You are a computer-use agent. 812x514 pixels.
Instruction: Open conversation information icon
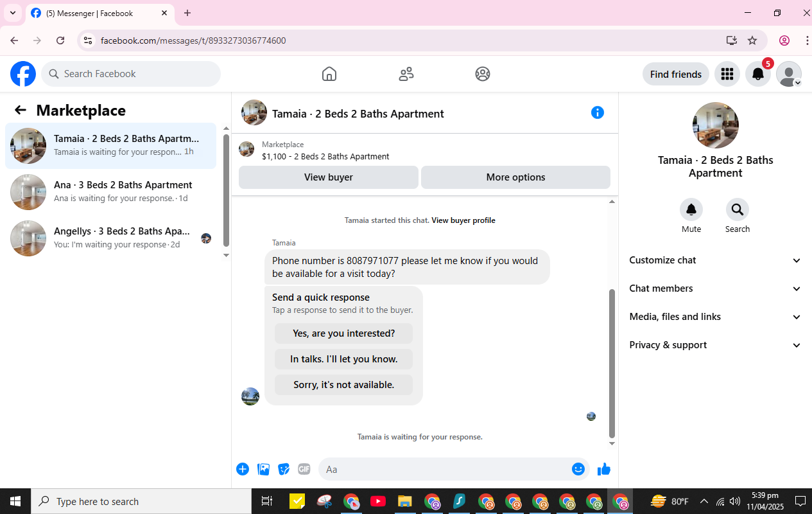pyautogui.click(x=598, y=112)
